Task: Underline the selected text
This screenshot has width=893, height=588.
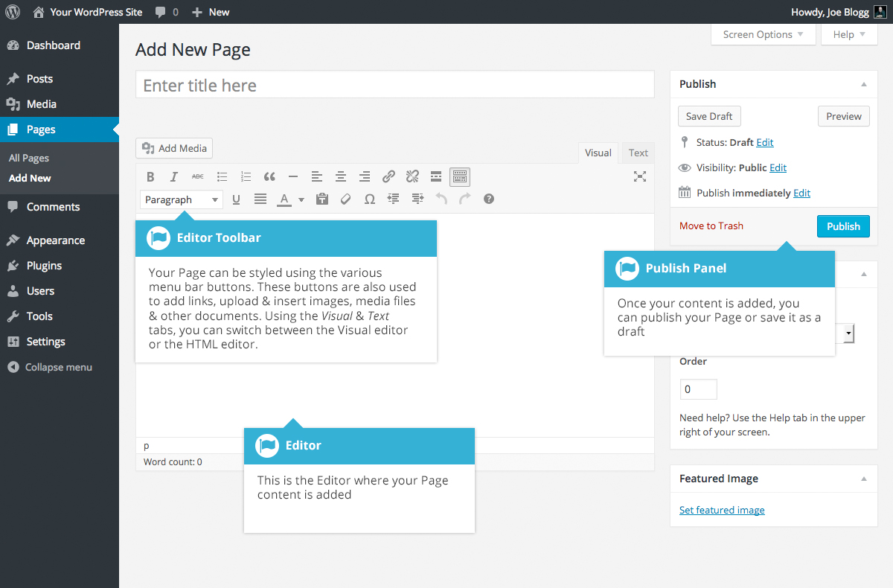Action: coord(237,199)
